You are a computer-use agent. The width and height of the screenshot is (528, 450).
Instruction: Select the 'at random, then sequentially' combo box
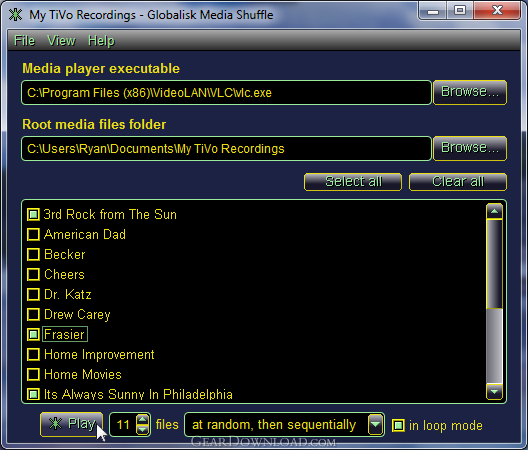click(x=284, y=425)
